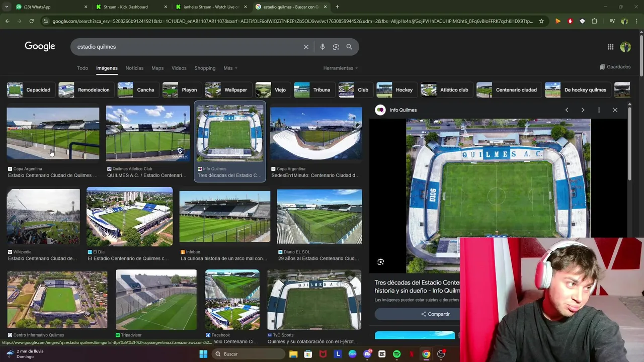Start a voice search with the microphone

(x=323, y=47)
